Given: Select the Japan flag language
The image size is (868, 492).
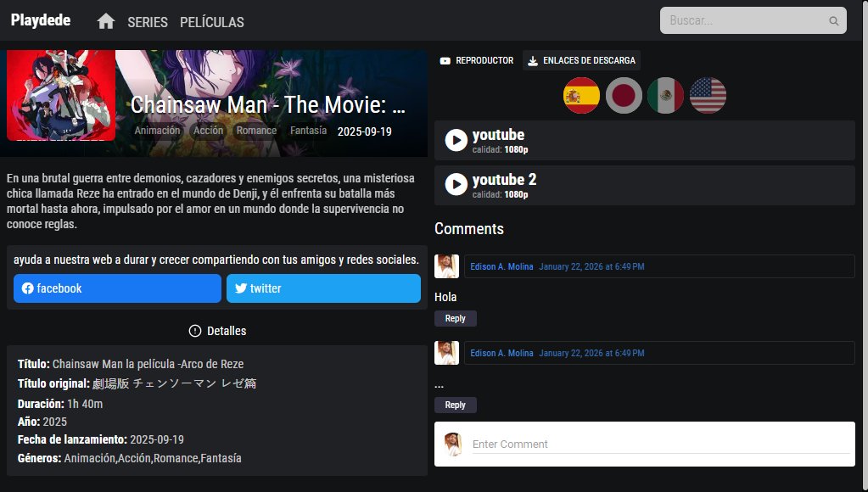Looking at the screenshot, I should click(x=624, y=95).
